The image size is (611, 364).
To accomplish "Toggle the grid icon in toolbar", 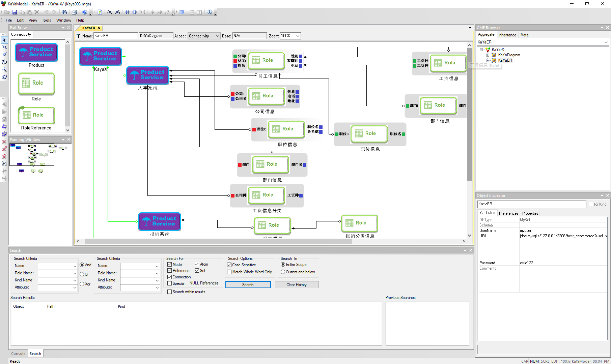I will click(127, 12).
